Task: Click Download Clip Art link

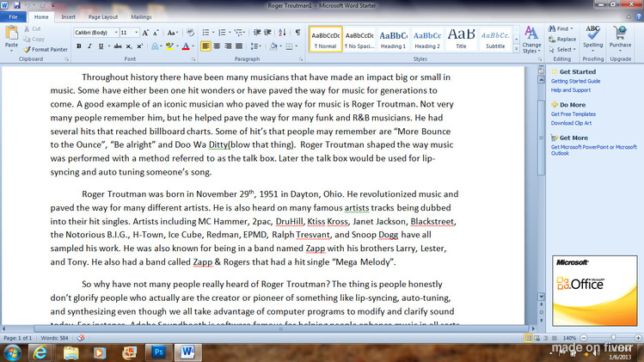Action: pyautogui.click(x=571, y=123)
